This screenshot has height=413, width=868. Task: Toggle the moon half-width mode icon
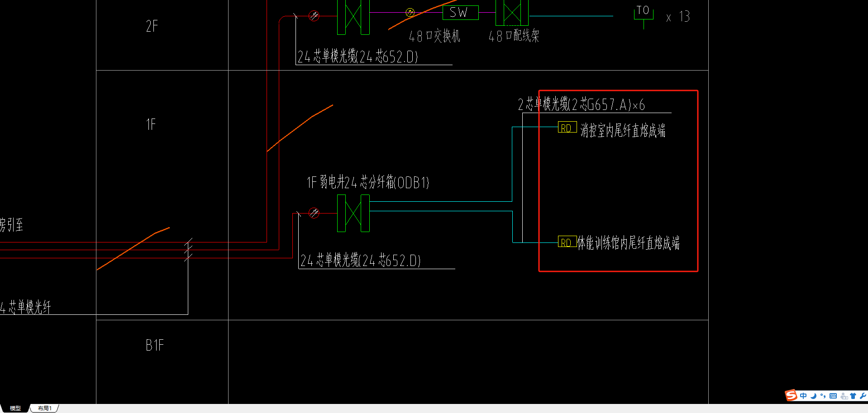(x=813, y=396)
